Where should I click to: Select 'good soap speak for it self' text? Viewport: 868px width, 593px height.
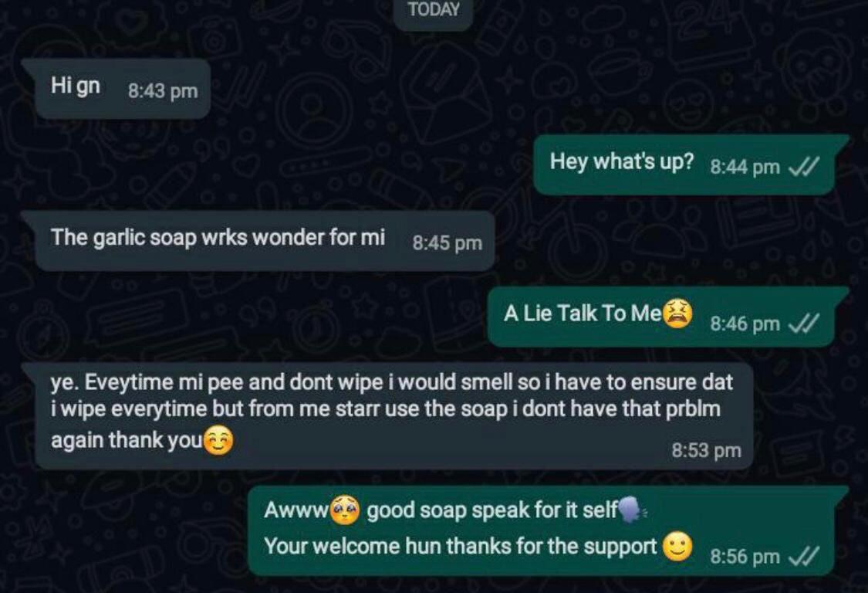(x=491, y=510)
